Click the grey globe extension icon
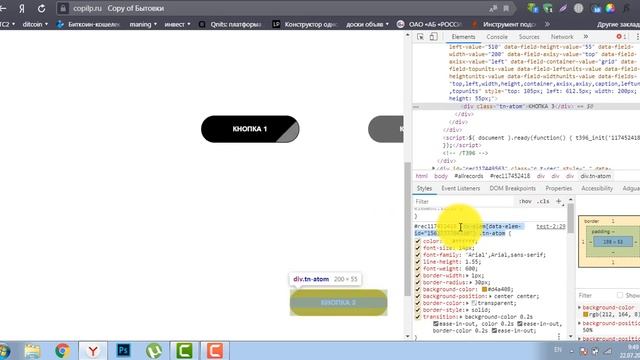This screenshot has height=360, width=640. coord(578,8)
